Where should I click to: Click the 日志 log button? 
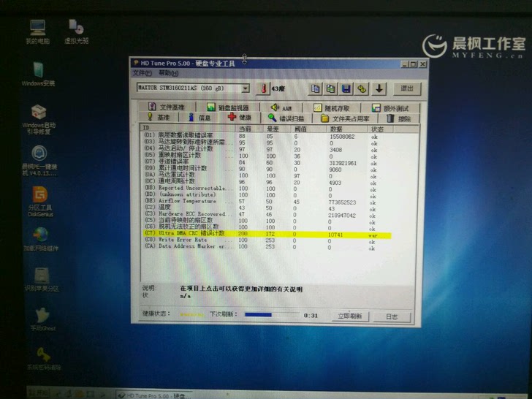point(392,316)
